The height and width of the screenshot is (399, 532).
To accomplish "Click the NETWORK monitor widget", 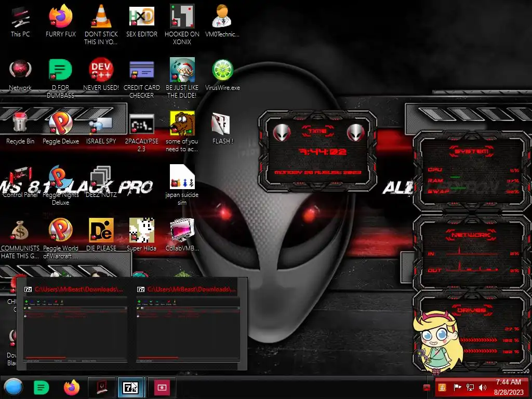I will point(472,252).
